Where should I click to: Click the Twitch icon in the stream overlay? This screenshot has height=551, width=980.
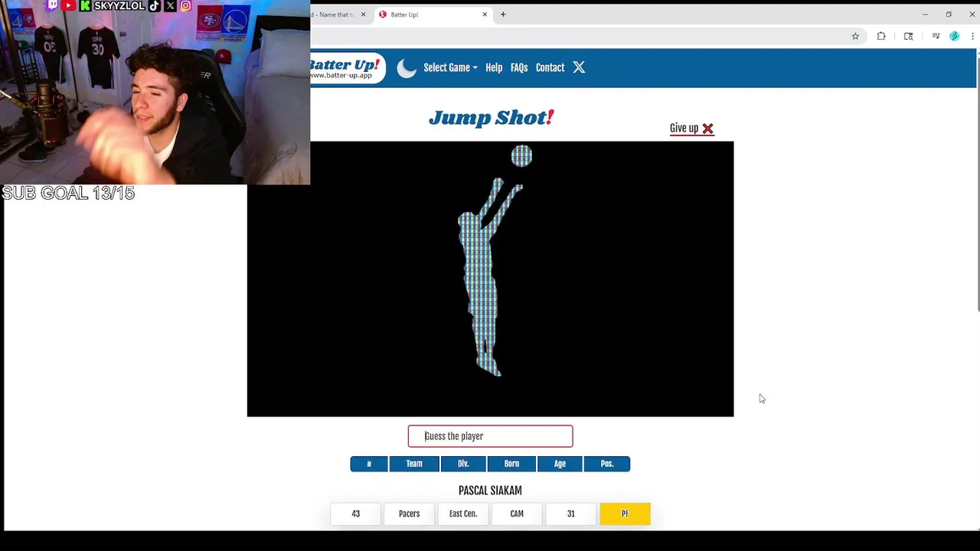tap(52, 5)
